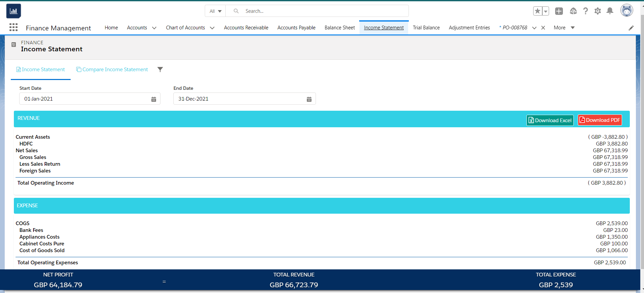Image resolution: width=644 pixels, height=293 pixels.
Task: Open the End Date calendar picker icon
Action: point(309,99)
